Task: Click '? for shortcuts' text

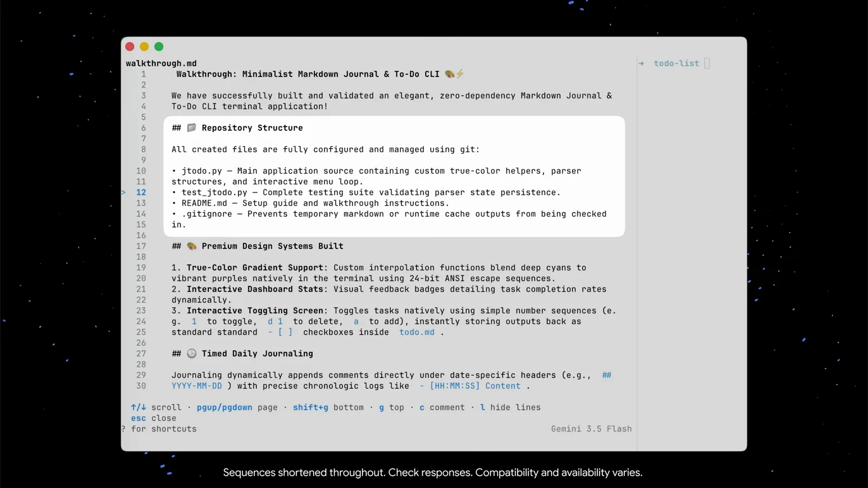Action: click(159, 429)
